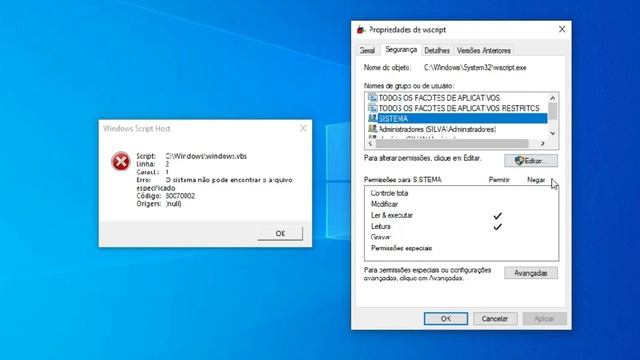This screenshot has height=360, width=640.
Task: Click the right arrow of the group list horizontal scrollbar
Action: pos(542,144)
